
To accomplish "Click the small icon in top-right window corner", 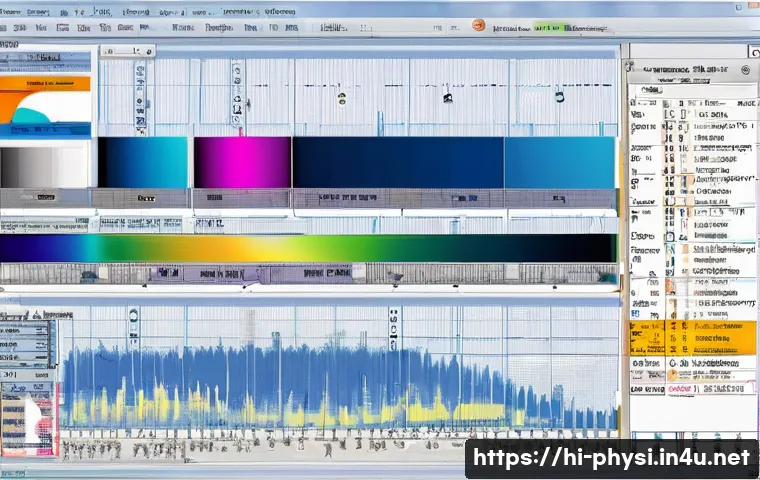I will coord(752,48).
